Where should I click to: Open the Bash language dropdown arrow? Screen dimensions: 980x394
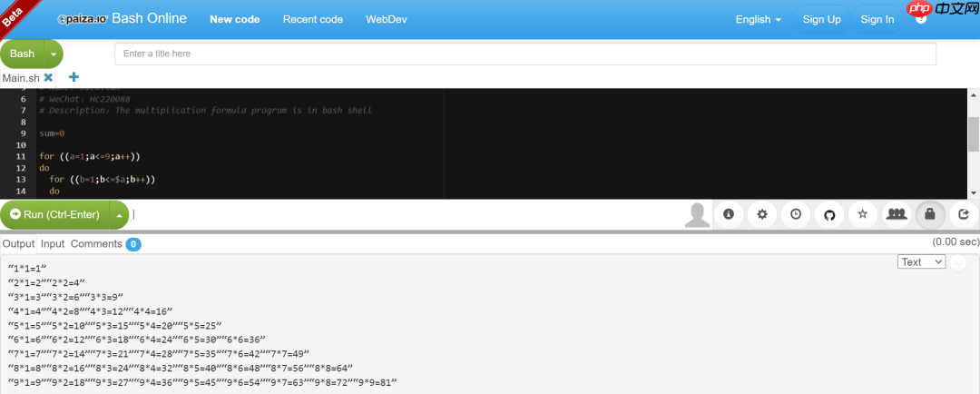click(54, 54)
